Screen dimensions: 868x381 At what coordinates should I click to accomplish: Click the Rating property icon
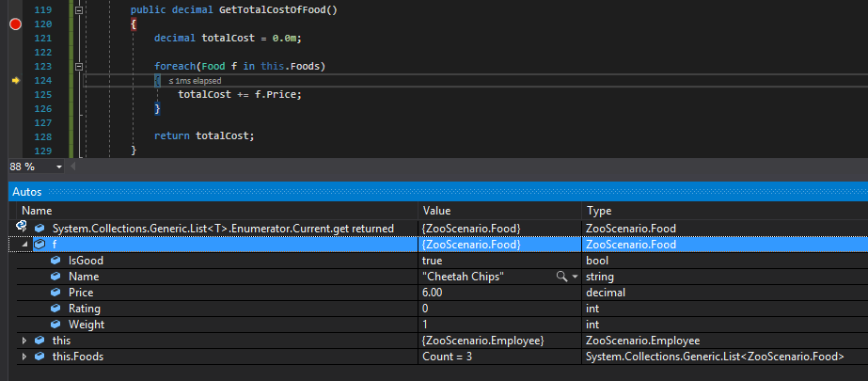coord(55,309)
